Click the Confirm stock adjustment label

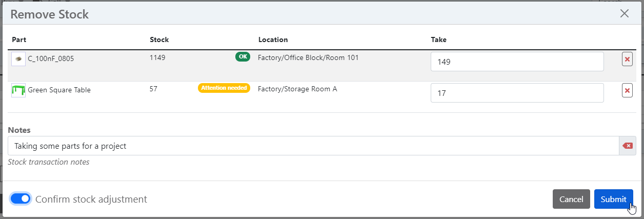(91, 199)
